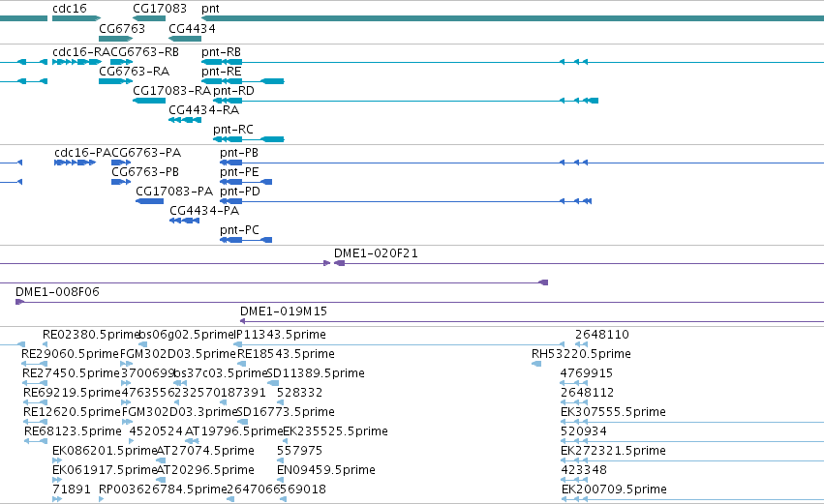Viewport: 824px width, 504px height.
Task: Click the CG4434-PA protein label
Action: pyautogui.click(x=204, y=211)
